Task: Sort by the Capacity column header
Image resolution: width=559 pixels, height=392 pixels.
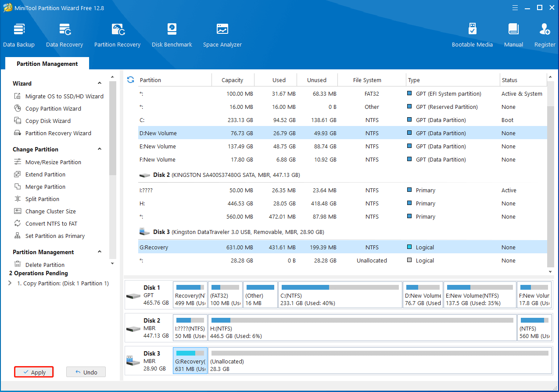Action: tap(233, 80)
